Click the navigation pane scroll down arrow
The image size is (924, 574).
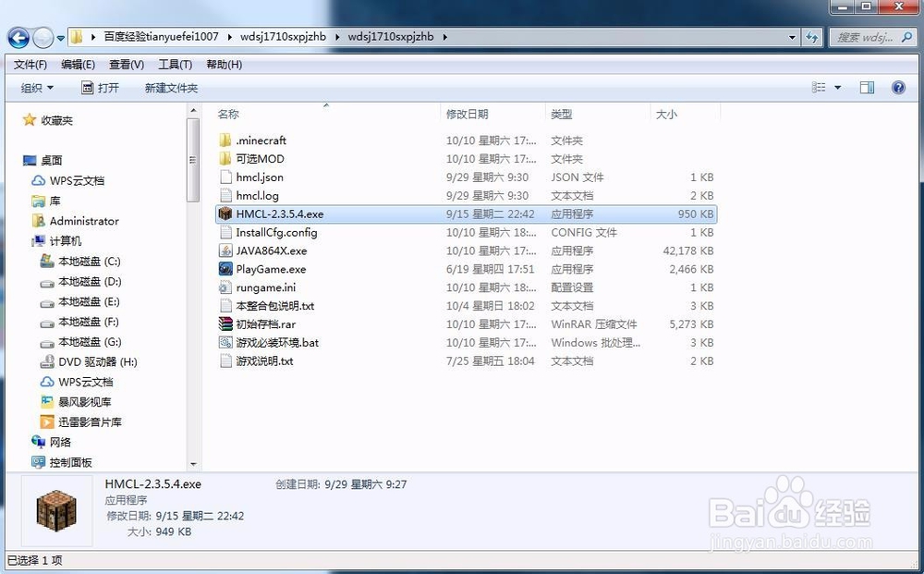tap(193, 464)
